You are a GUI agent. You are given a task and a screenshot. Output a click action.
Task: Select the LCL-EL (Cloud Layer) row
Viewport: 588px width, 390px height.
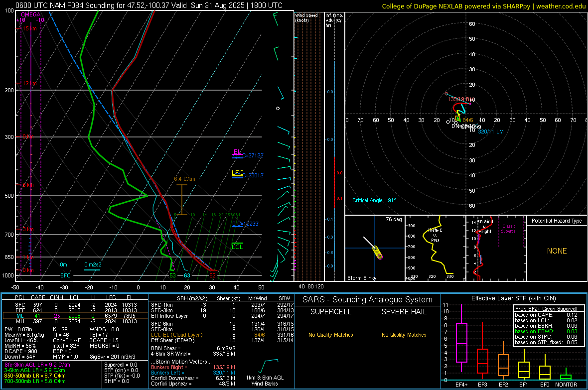click(x=222, y=335)
